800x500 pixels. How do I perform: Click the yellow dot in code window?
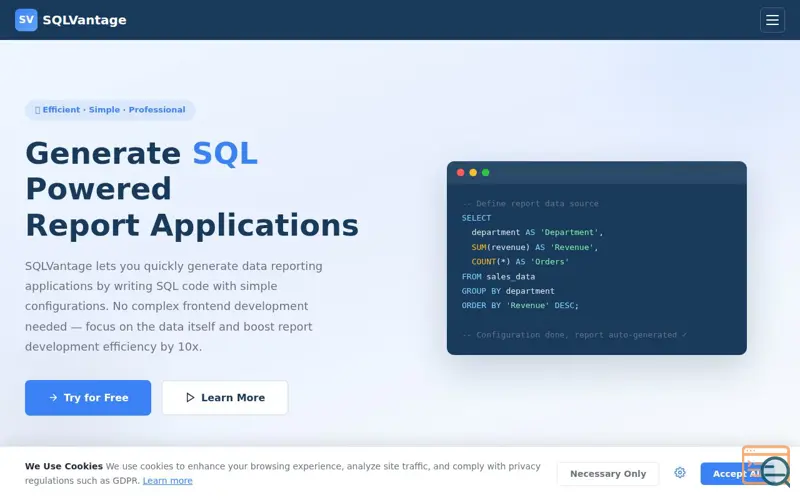point(473,172)
